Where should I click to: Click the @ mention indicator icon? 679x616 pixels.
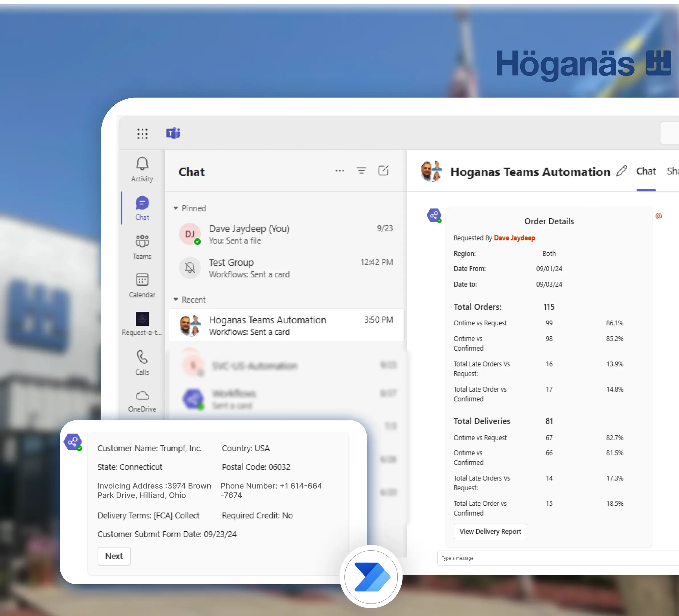pyautogui.click(x=658, y=216)
